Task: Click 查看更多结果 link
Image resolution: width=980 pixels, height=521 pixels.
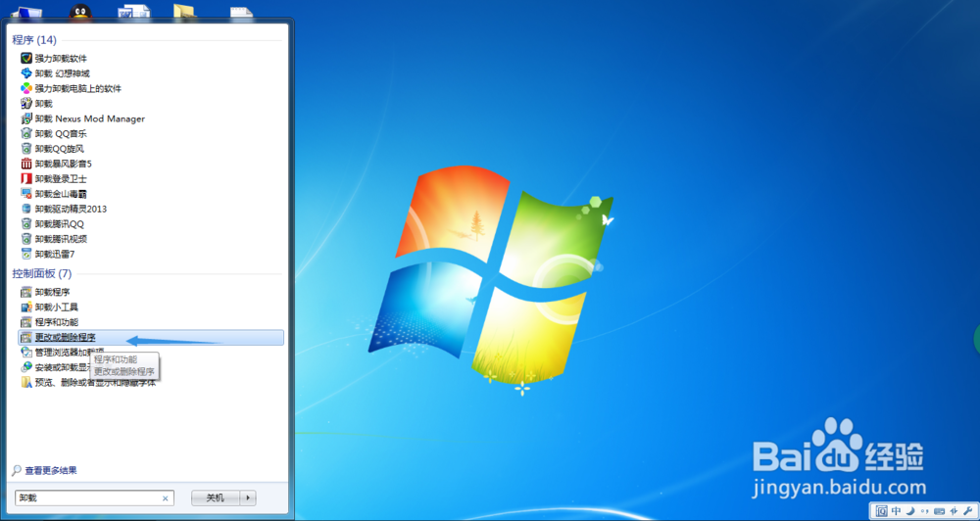Action: click(51, 470)
